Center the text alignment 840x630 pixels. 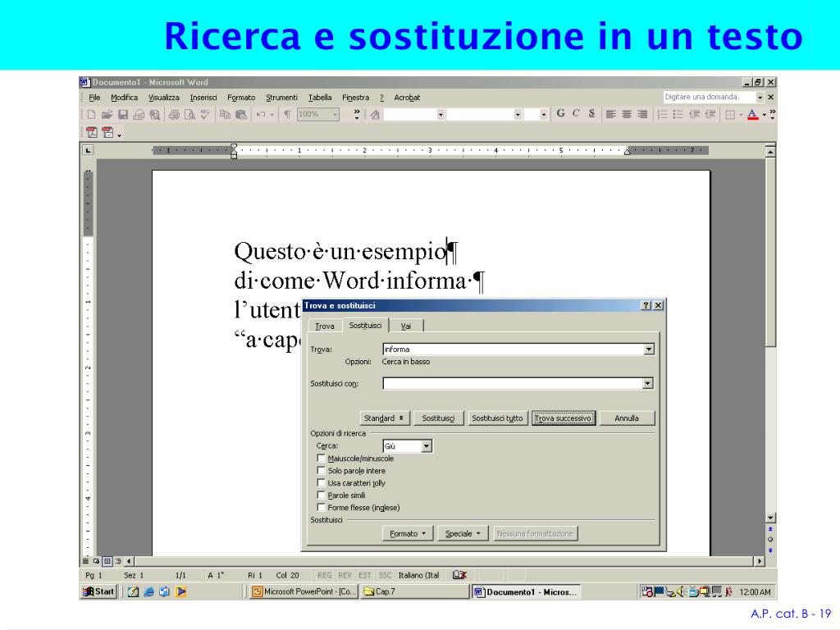coord(627,114)
